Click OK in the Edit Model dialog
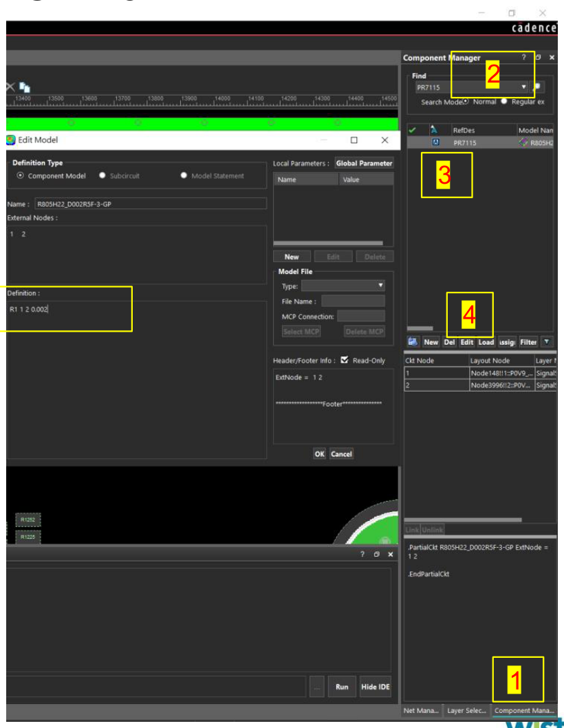Image resolution: width=564 pixels, height=728 pixels. [x=319, y=453]
